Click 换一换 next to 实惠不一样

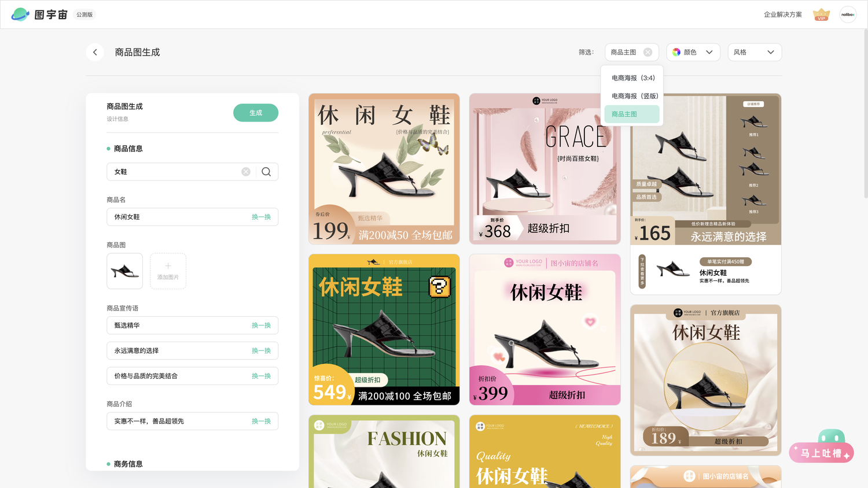(x=261, y=421)
